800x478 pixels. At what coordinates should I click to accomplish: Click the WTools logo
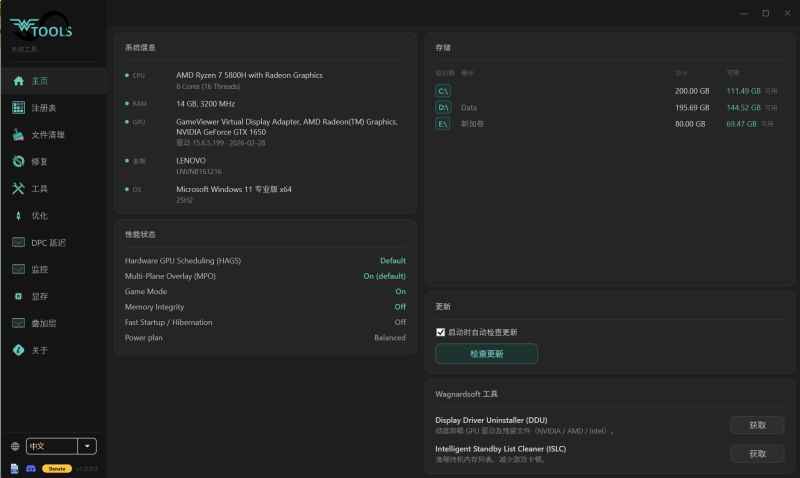[41, 28]
